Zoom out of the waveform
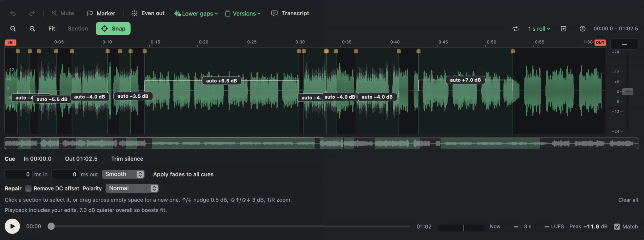The height and width of the screenshot is (240, 644). (x=13, y=29)
